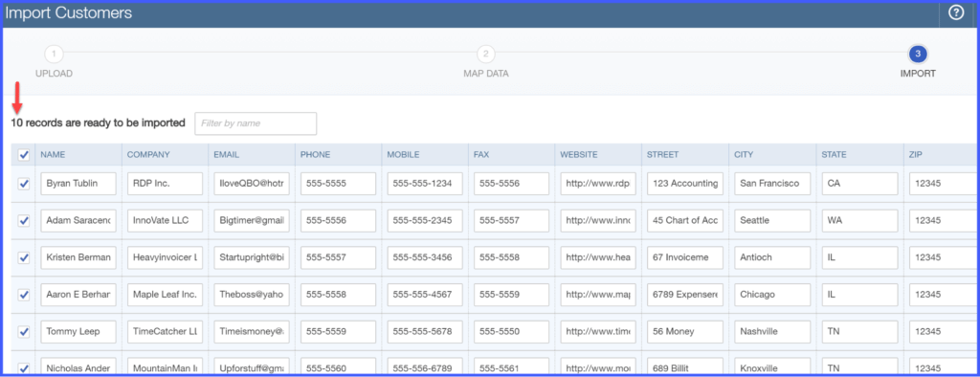Edit the 67 Invoiceme street field
Viewport: 980px width, 377px height.
pyautogui.click(x=685, y=257)
